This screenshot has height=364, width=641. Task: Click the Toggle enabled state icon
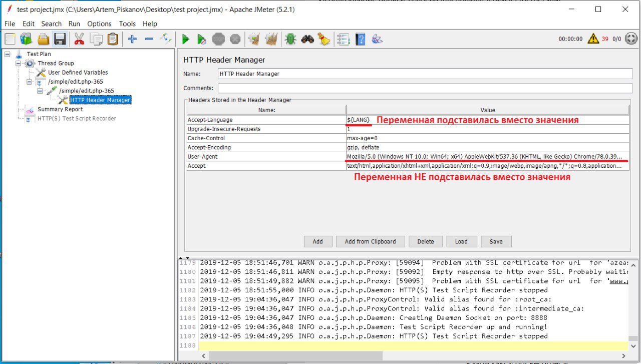[x=165, y=39]
